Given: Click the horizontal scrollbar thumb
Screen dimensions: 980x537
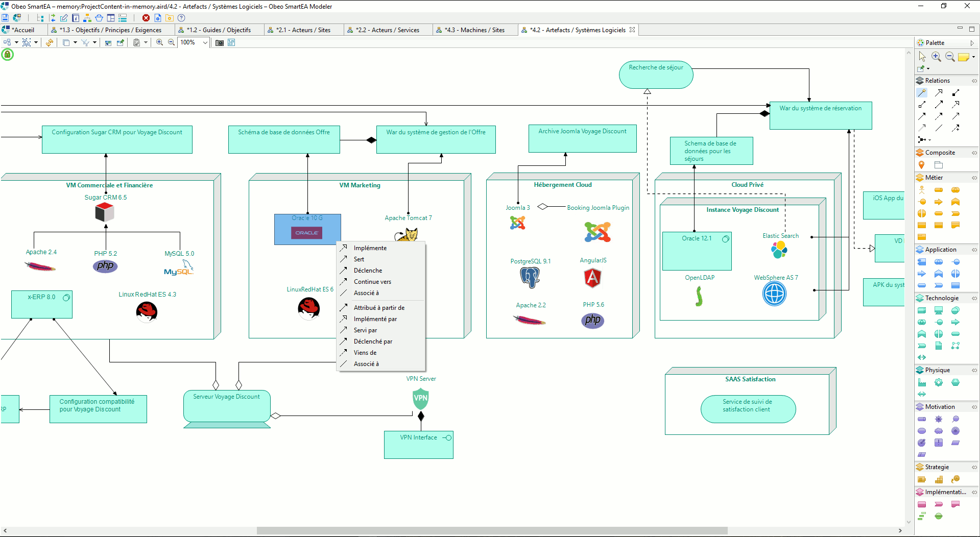Looking at the screenshot, I should (x=492, y=531).
